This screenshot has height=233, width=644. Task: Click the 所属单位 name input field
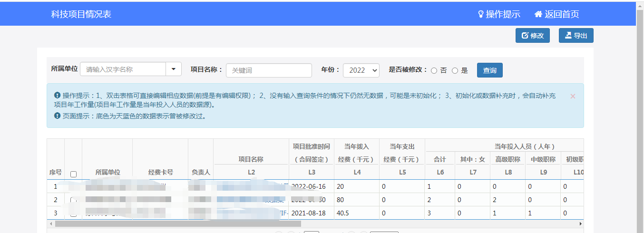(123, 69)
